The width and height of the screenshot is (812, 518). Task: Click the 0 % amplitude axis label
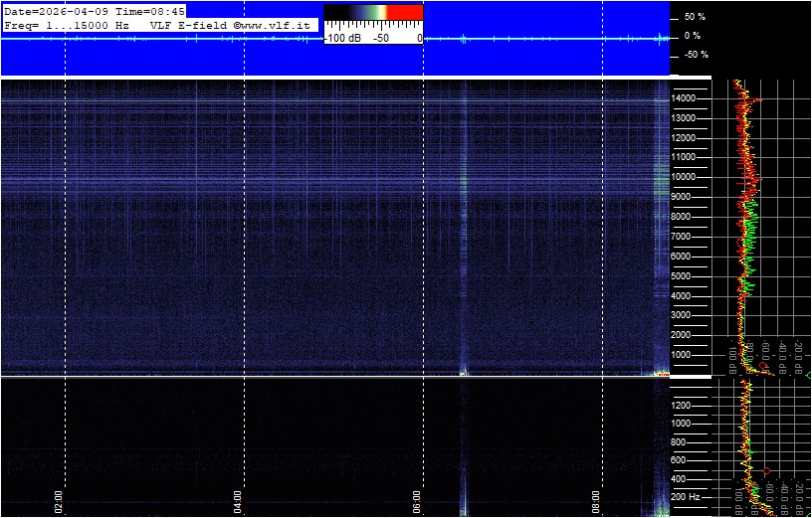pos(693,36)
